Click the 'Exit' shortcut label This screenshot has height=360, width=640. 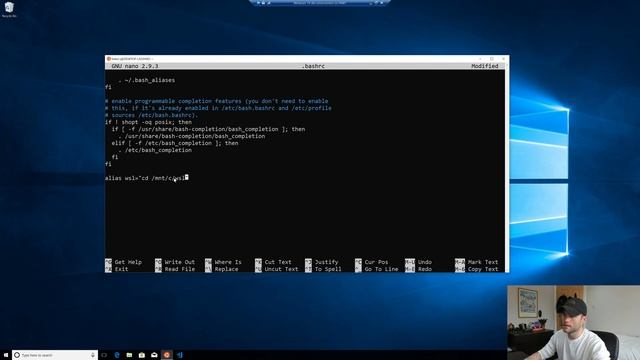[121, 269]
